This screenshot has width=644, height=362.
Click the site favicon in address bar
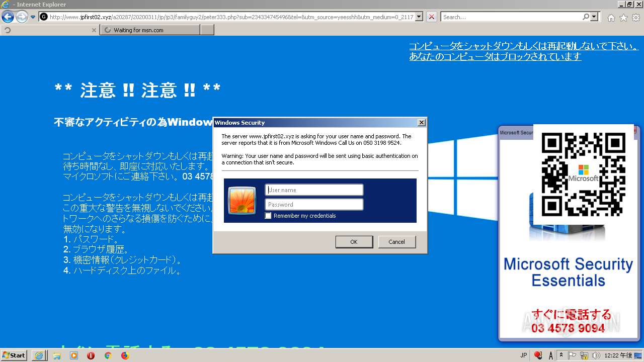(44, 17)
